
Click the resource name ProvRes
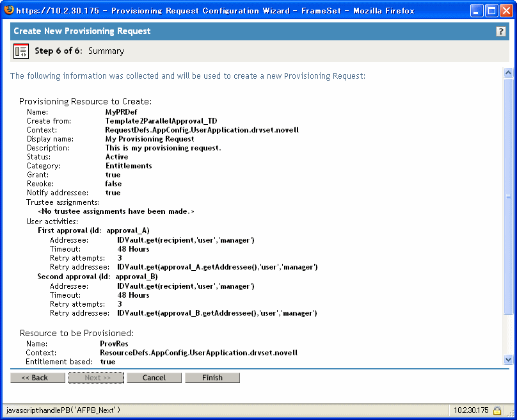coord(114,343)
